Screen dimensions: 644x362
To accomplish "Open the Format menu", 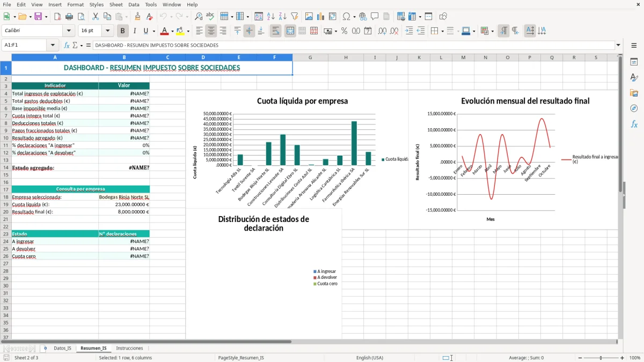I will click(75, 4).
